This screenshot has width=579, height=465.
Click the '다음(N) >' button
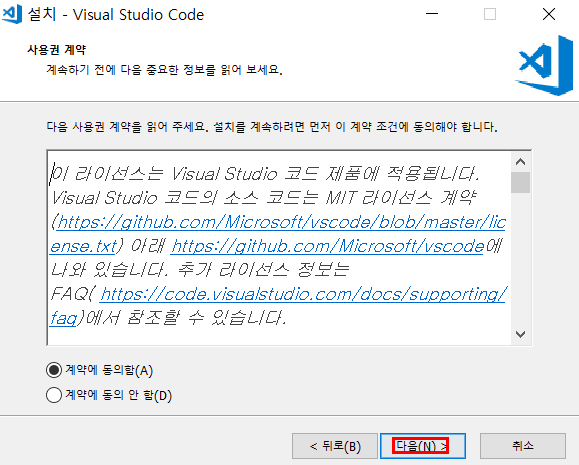click(x=423, y=446)
